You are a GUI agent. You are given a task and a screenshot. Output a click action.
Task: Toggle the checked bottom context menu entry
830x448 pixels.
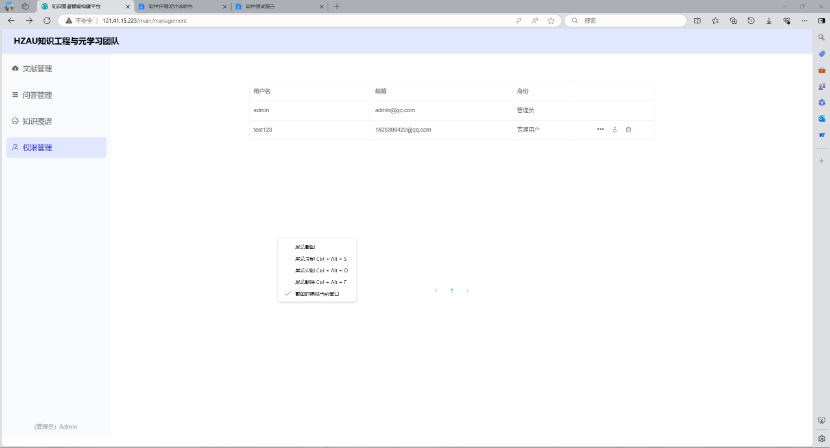point(316,294)
